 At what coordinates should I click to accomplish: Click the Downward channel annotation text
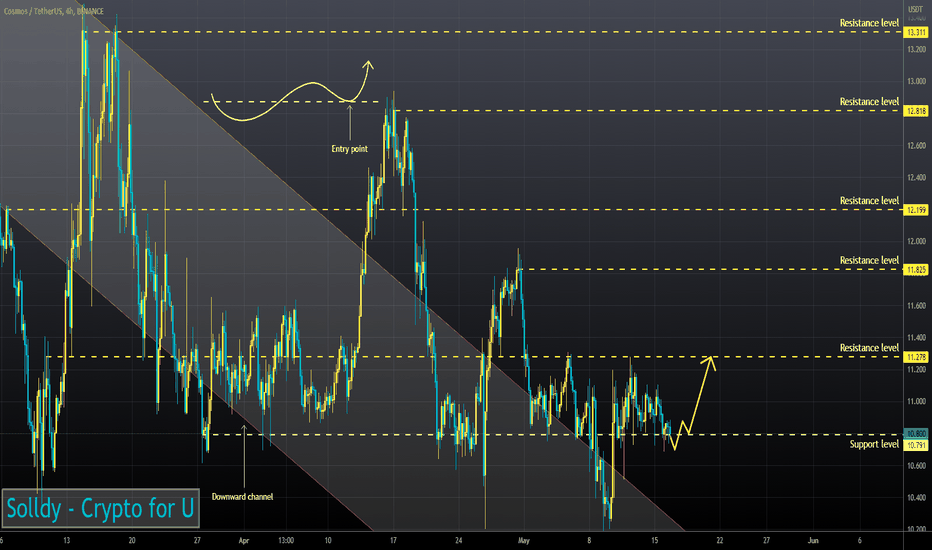[x=243, y=496]
